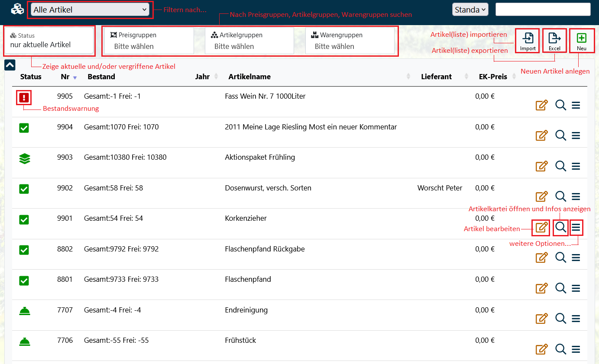Edit the Korkenzieher article
Viewport: 599px width, 364px height.
point(541,227)
